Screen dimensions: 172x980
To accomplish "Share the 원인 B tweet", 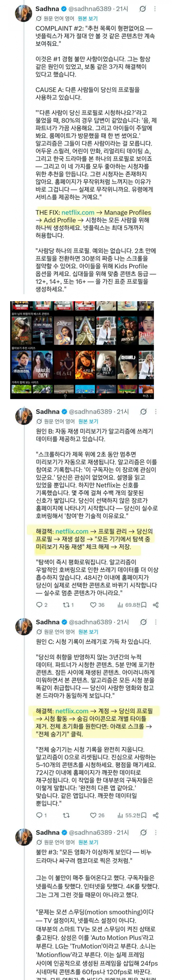I will click(155, 604).
